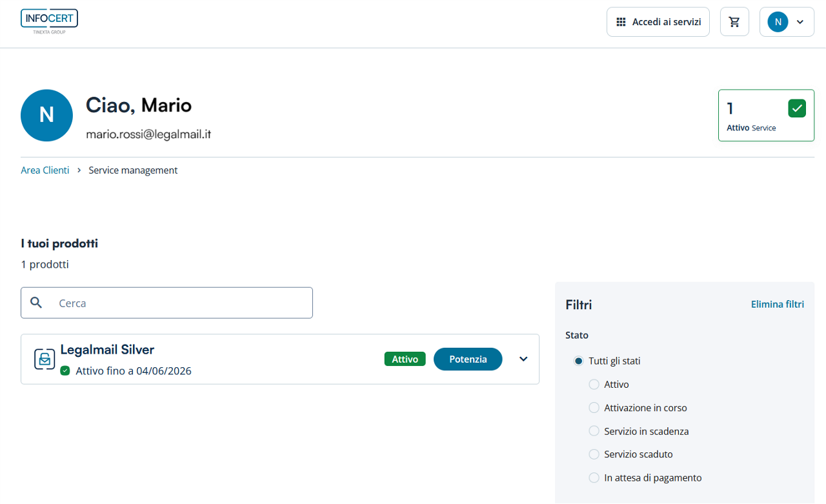Click the green checkmark in Attivo Service card
This screenshot has width=826, height=504.
797,108
